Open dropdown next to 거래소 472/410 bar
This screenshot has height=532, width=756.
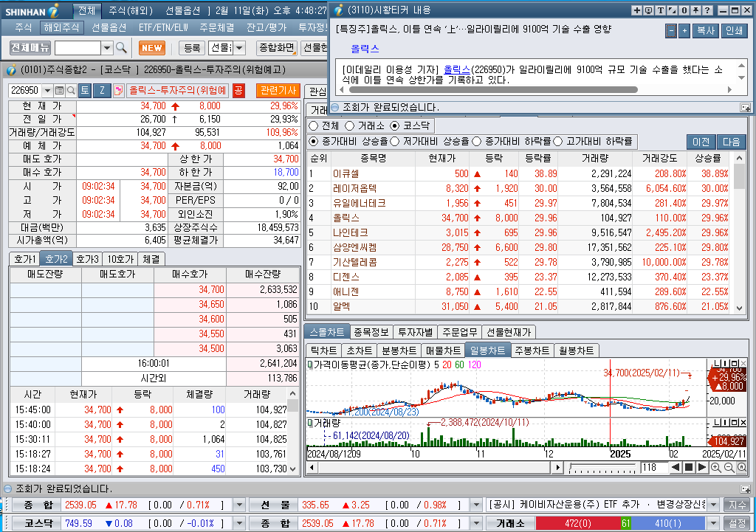713,523
